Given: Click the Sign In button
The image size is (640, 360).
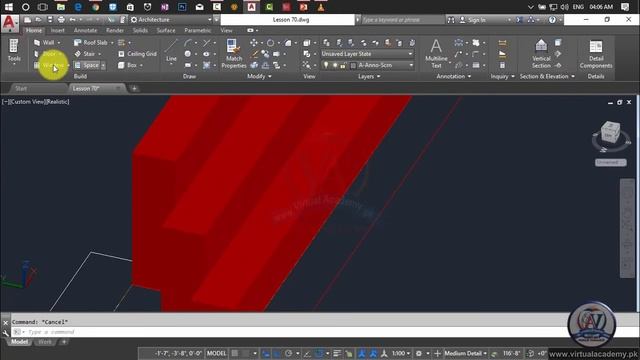Looking at the screenshot, I should (473, 20).
